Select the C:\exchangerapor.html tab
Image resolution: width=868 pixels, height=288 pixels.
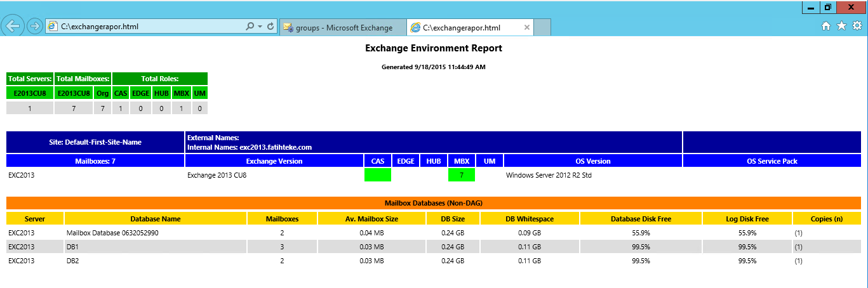[470, 28]
